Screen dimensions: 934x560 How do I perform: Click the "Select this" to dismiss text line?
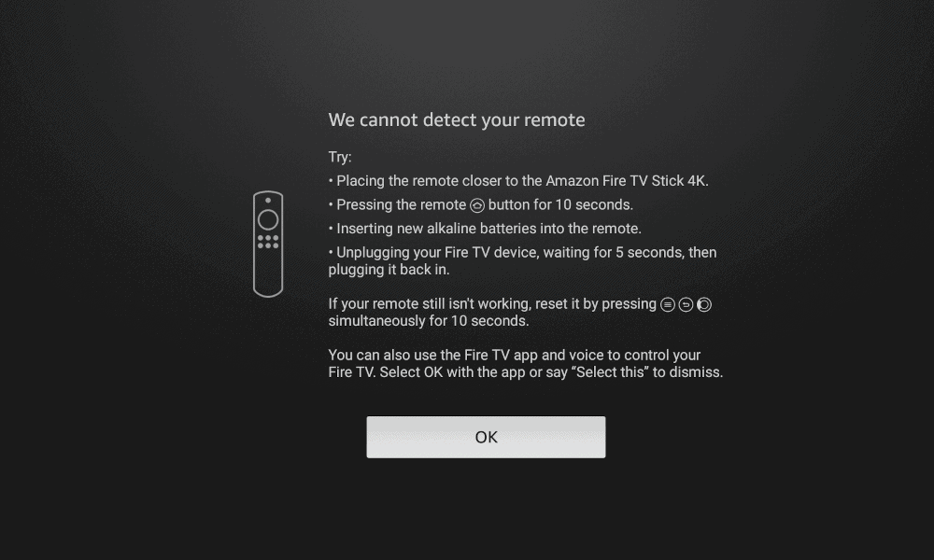click(x=525, y=372)
